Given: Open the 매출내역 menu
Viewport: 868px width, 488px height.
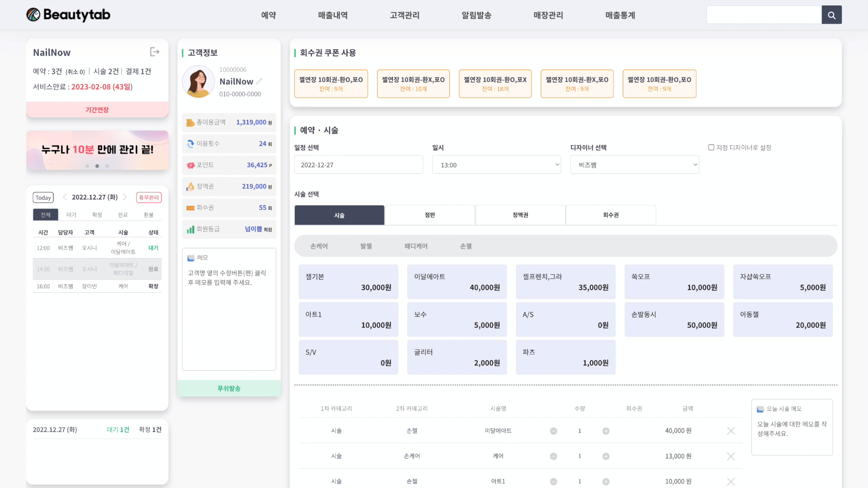Looking at the screenshot, I should [333, 15].
